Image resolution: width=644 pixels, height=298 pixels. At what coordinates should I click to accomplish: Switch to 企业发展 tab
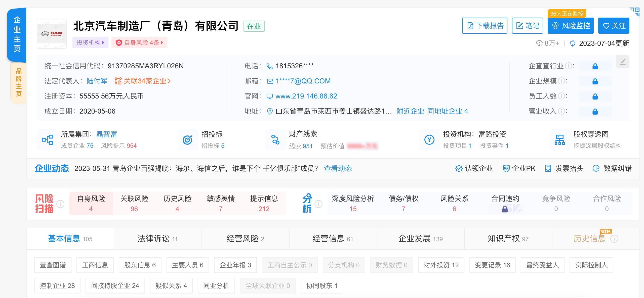coord(421,239)
